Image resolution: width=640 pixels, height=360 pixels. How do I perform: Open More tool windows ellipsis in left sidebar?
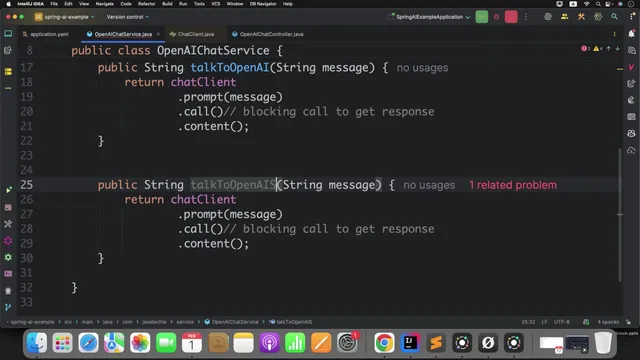click(x=8, y=88)
